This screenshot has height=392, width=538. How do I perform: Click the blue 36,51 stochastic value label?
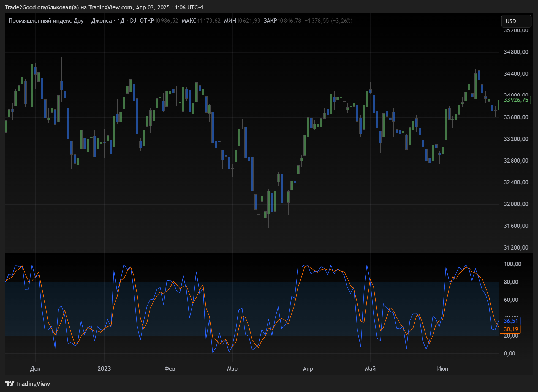tap(510, 321)
